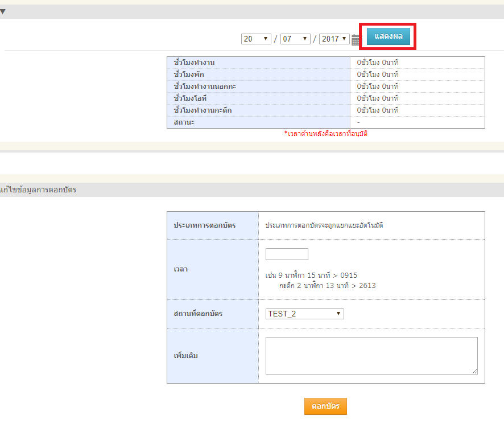Image resolution: width=504 pixels, height=432 pixels.
Task: Open the month dropdown showing 07
Action: 295,39
